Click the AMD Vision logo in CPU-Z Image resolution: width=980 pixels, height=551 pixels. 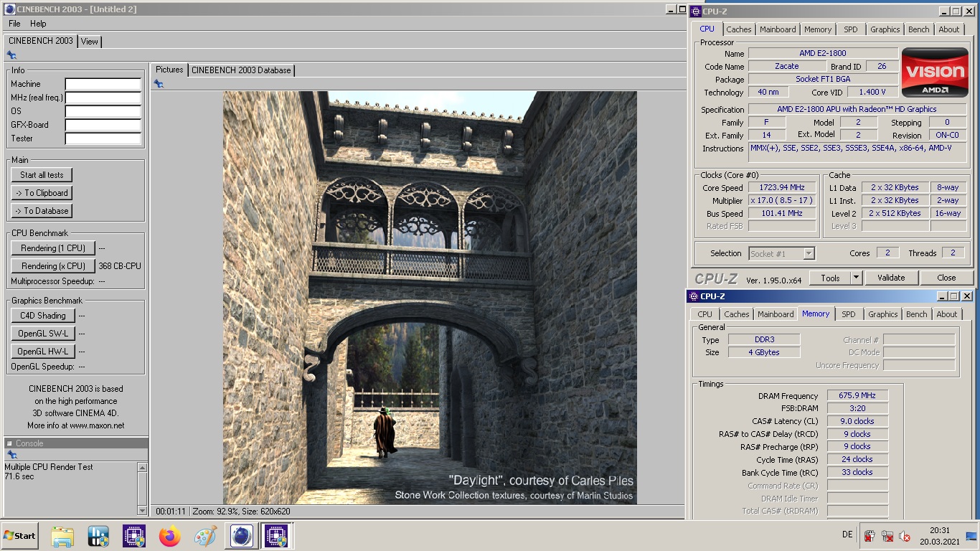(934, 72)
